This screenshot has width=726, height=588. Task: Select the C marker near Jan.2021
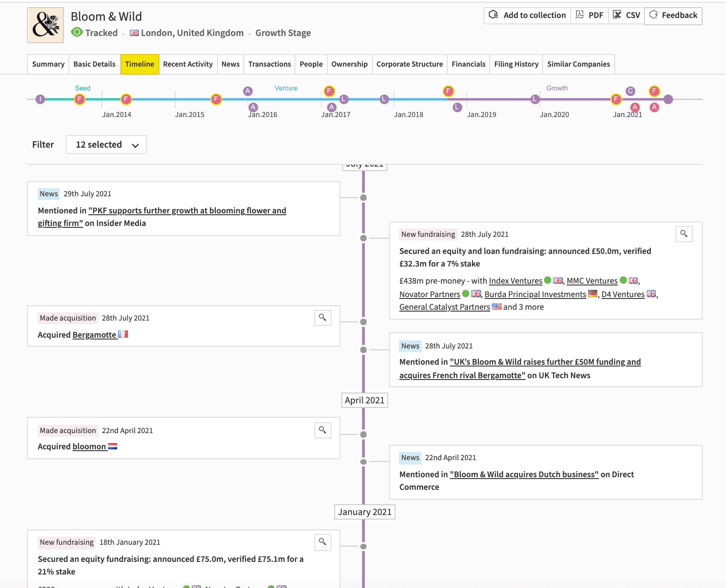(631, 91)
